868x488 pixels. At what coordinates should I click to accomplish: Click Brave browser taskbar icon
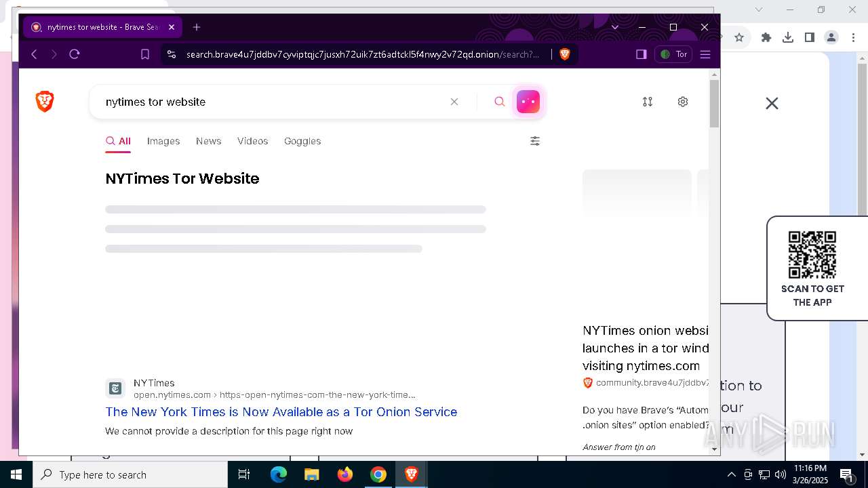(411, 474)
